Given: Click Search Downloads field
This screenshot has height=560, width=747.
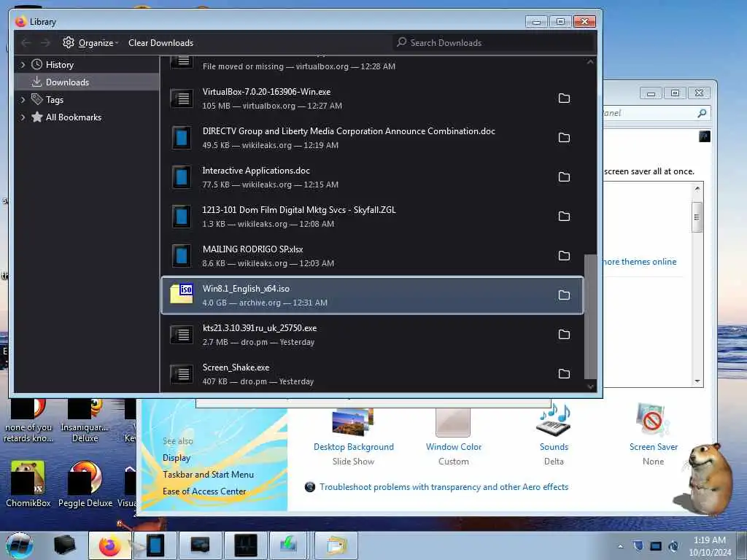Looking at the screenshot, I should pos(494,43).
